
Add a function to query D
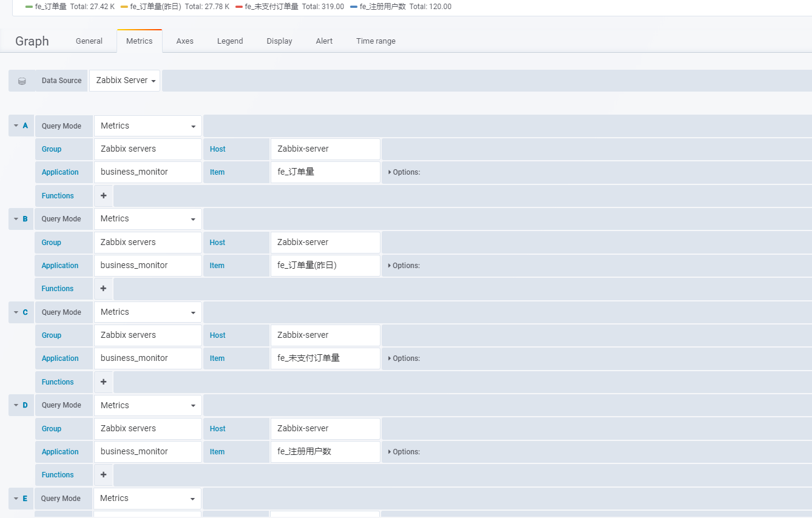point(103,475)
